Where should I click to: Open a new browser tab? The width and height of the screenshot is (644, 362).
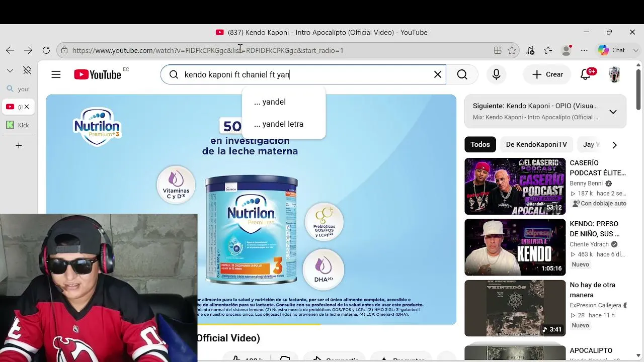19,146
